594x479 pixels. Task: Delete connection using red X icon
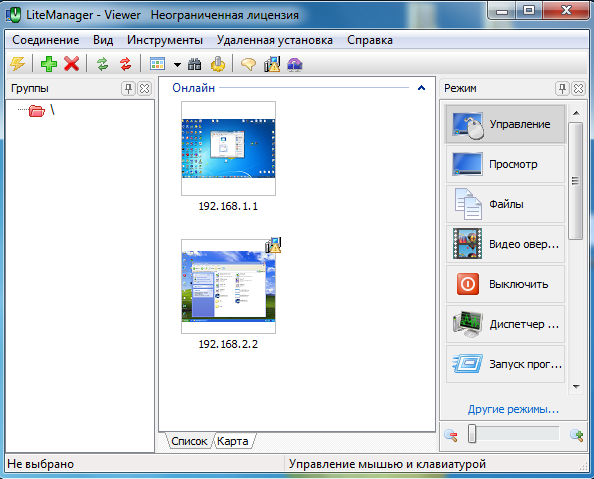click(72, 64)
